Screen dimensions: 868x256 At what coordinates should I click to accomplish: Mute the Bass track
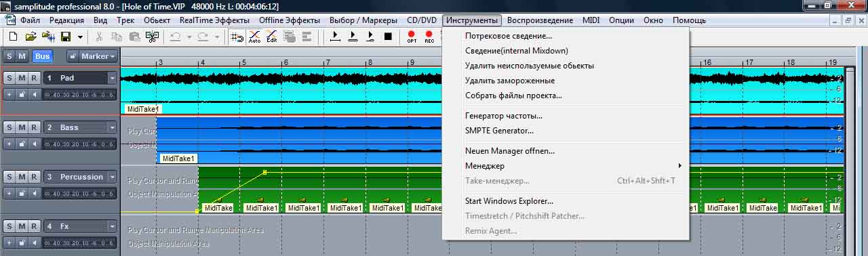(22, 127)
